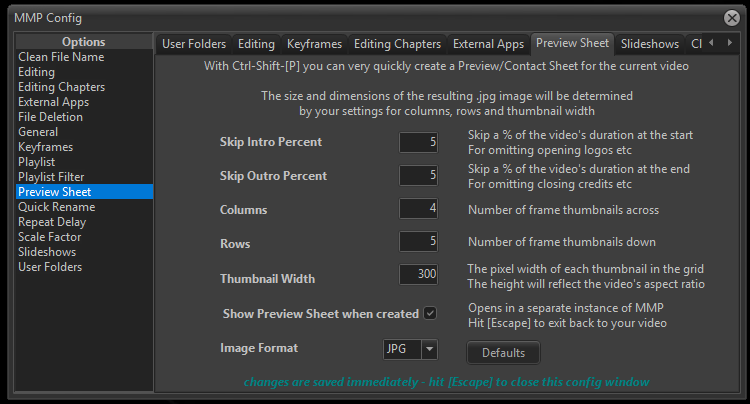Click the Columns number field
750x404 pixels.
(x=419, y=209)
